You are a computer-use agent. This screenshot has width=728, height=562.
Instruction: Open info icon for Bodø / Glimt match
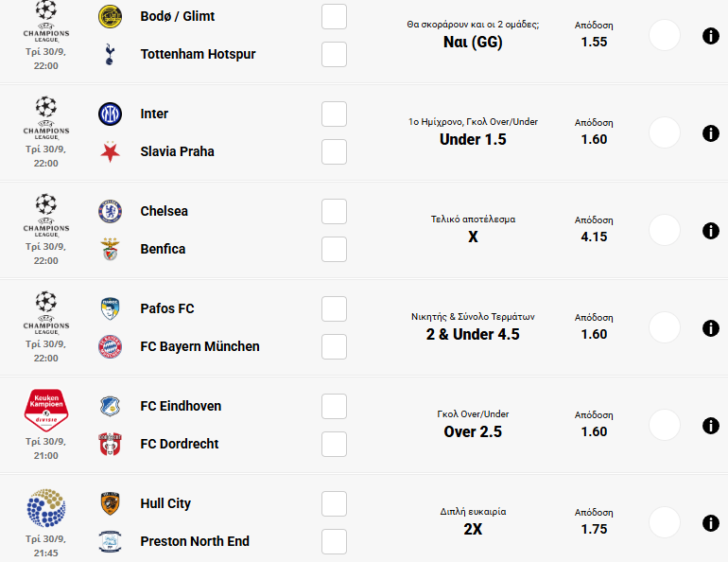coord(711,36)
